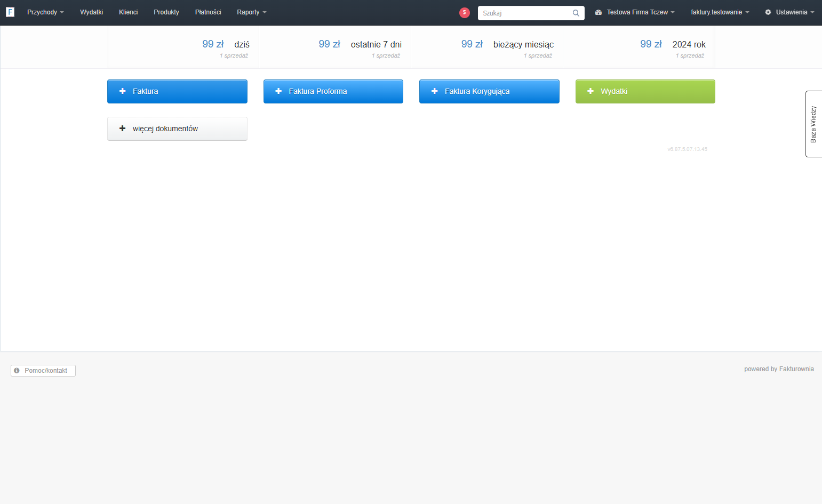The image size is (822, 504).
Task: Follow the powered by Fakturownia link
Action: click(779, 369)
